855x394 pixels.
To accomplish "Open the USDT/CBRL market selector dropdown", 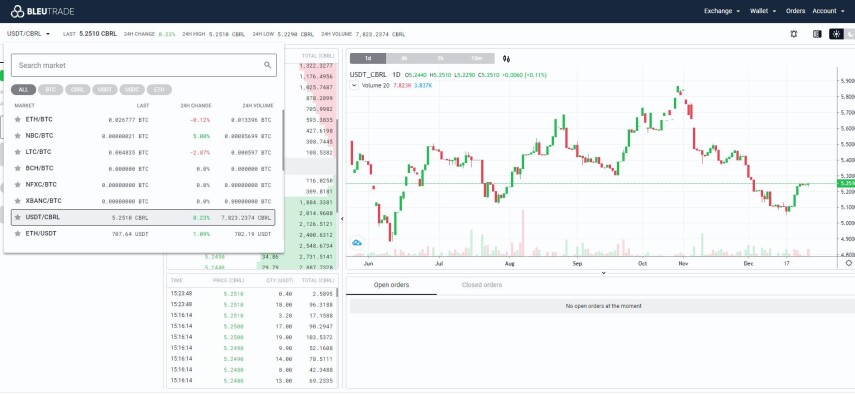I will click(28, 34).
